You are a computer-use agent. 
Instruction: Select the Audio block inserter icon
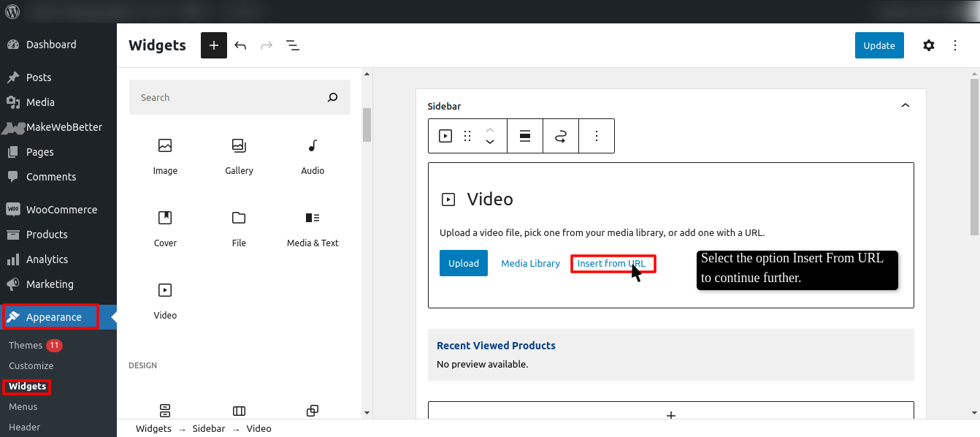click(312, 146)
